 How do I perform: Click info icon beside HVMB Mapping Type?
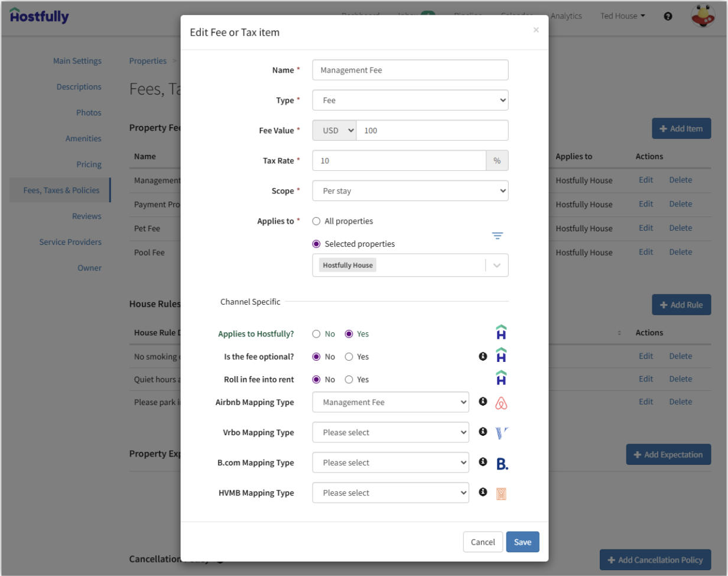(x=483, y=492)
